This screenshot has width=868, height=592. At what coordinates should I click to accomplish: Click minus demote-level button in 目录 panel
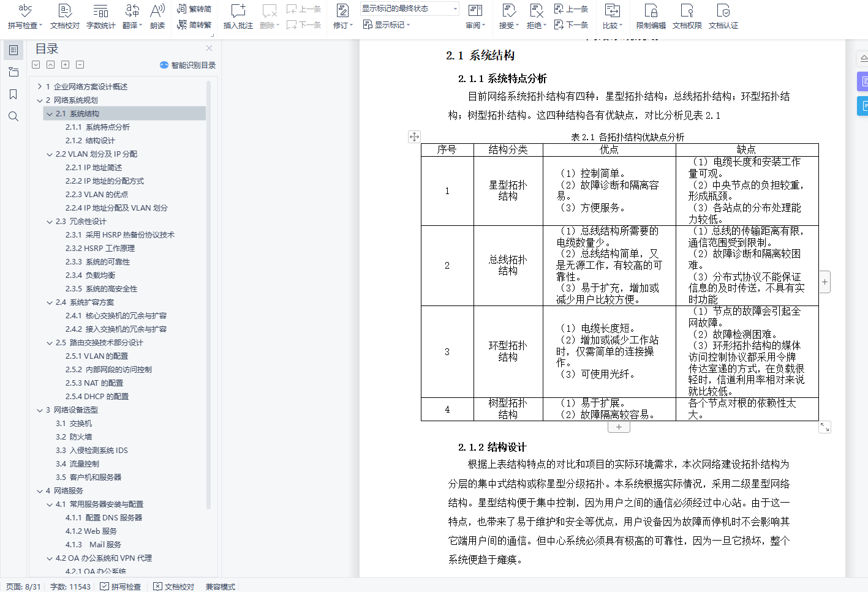pos(80,64)
